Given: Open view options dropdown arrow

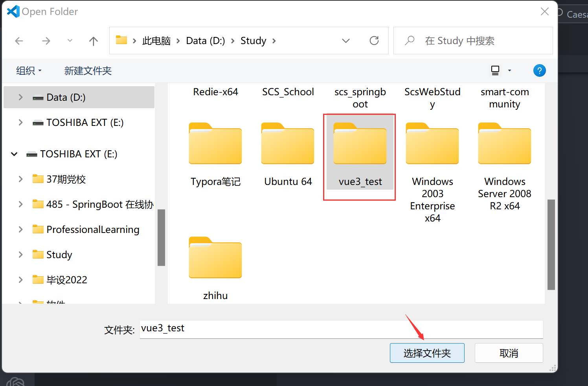Looking at the screenshot, I should pyautogui.click(x=510, y=71).
